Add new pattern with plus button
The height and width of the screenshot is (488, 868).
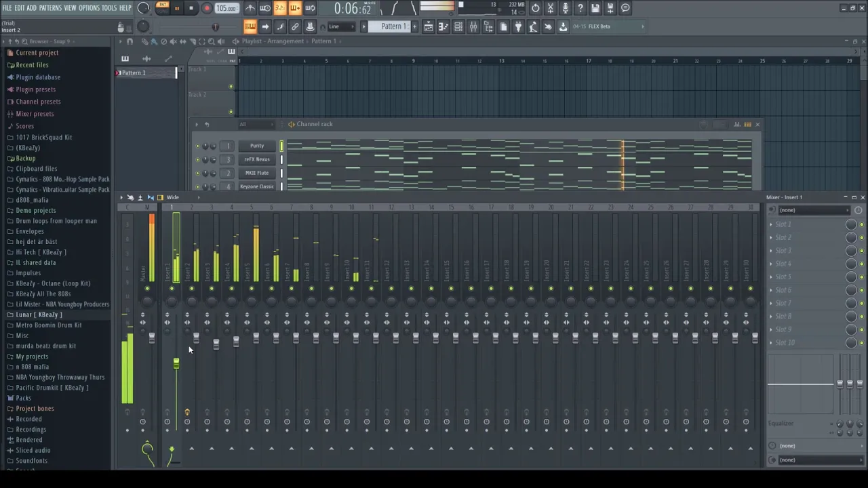[413, 26]
